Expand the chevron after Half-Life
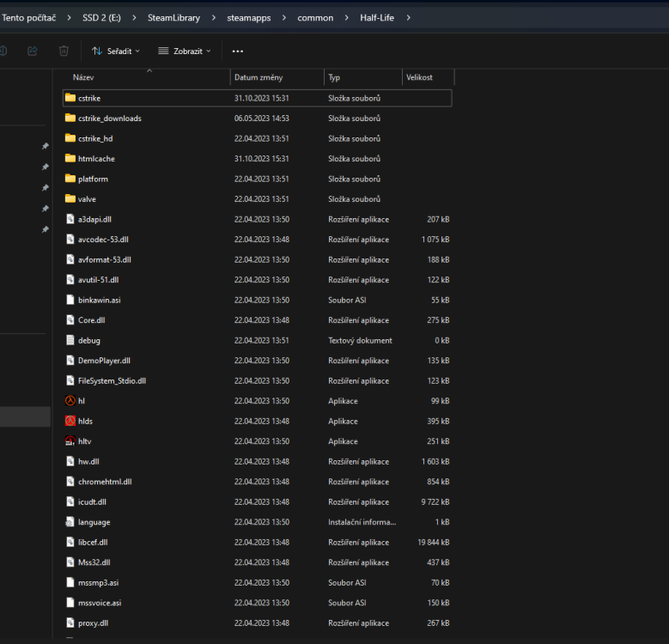The image size is (669, 644). tap(408, 18)
